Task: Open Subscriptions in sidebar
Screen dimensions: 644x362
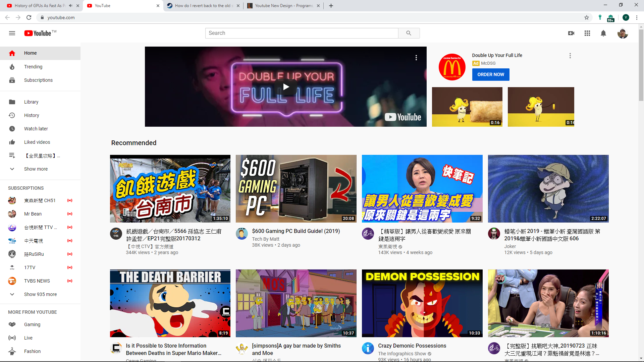Action: point(40,80)
